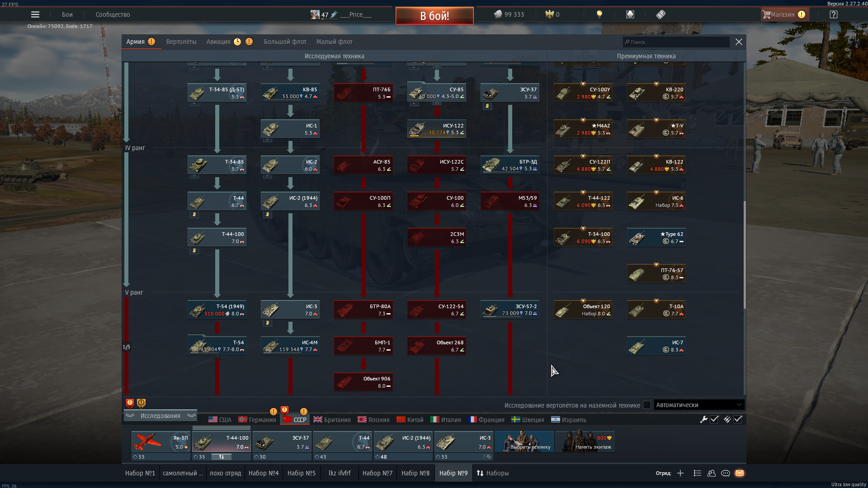Click Нанять экипаж for 800 eagles
Screen dimensions: 868x488
585,441
